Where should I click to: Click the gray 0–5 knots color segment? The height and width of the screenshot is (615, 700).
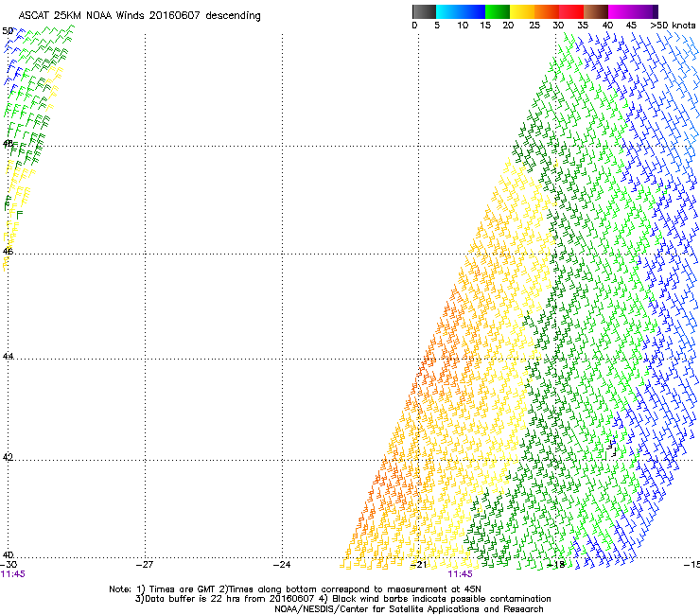click(424, 11)
